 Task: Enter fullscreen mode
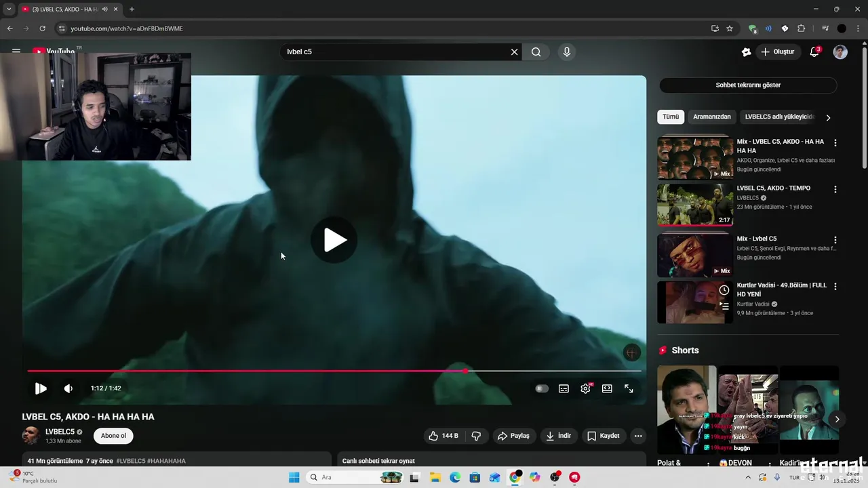[629, 388]
